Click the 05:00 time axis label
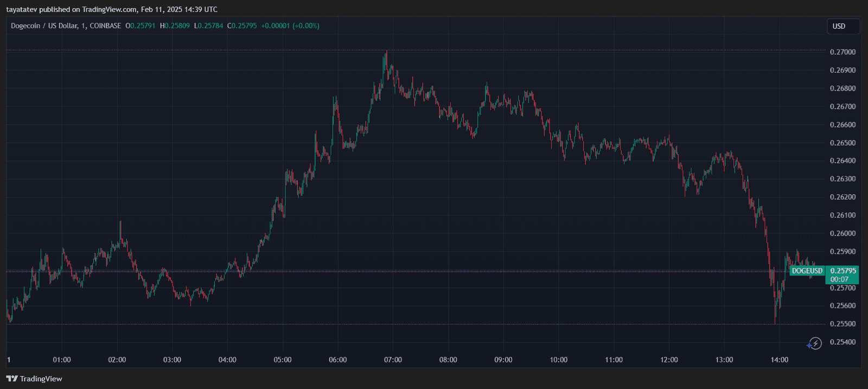 click(x=283, y=360)
